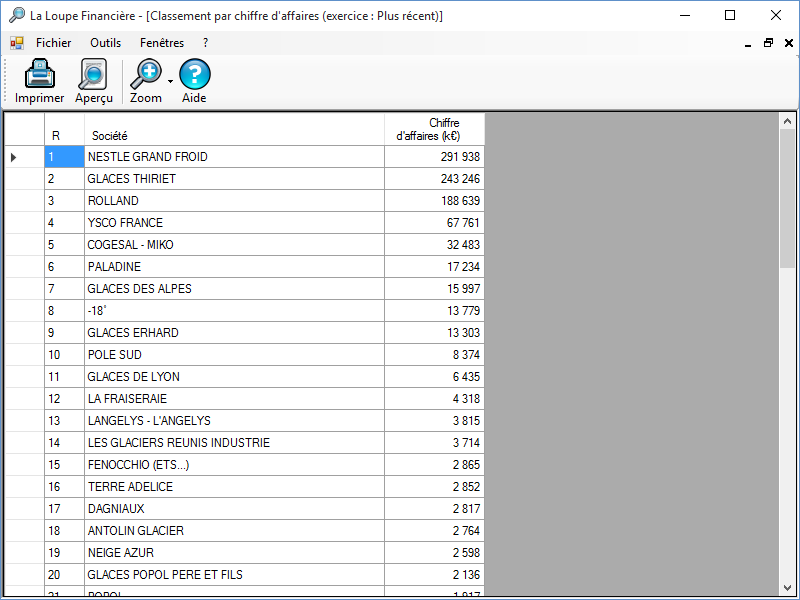Click the TERRE ADELICE cell

click(234, 486)
